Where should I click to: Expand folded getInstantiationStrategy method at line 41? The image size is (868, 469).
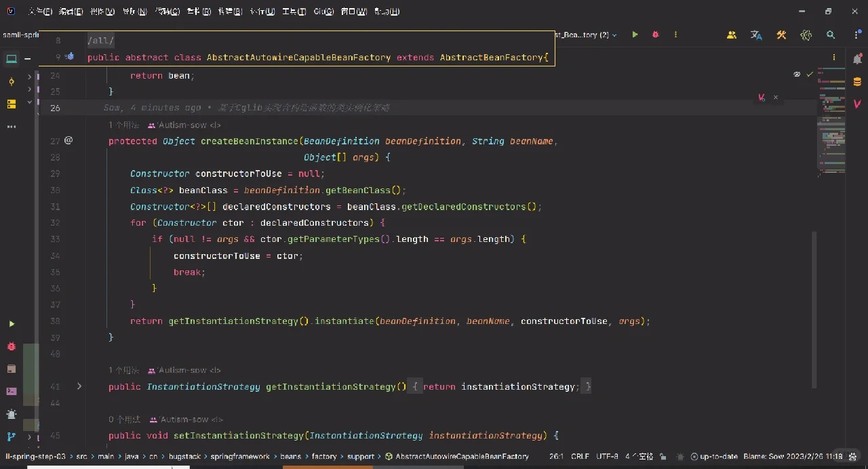pyautogui.click(x=79, y=386)
